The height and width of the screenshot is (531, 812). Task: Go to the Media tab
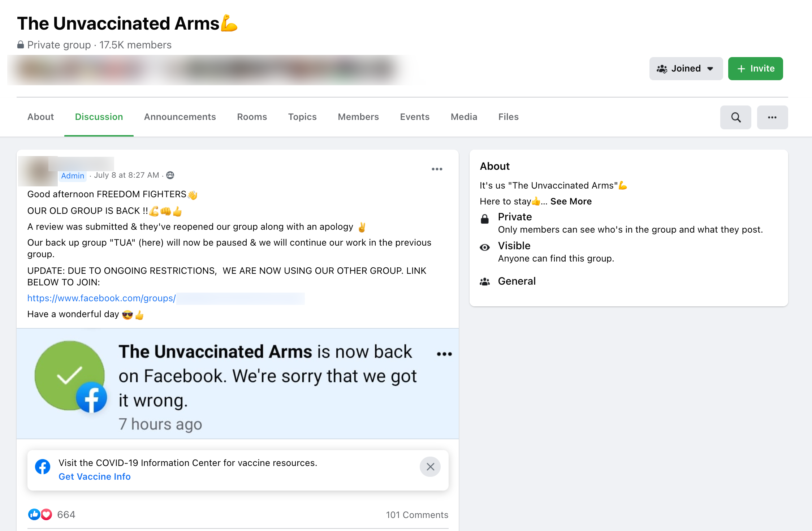(464, 117)
